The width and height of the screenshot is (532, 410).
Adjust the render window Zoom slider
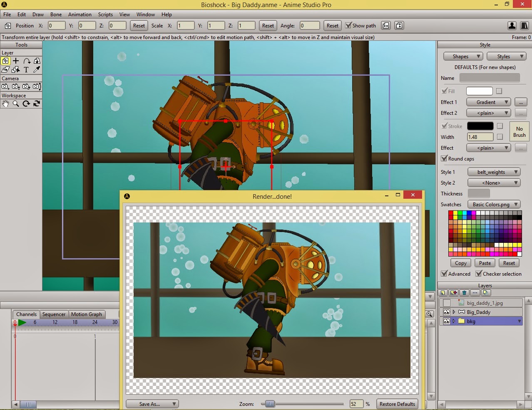270,404
